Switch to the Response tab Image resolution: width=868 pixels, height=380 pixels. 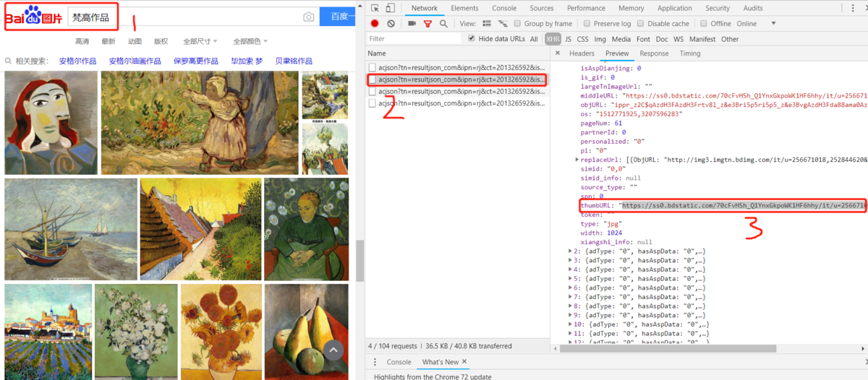[654, 53]
